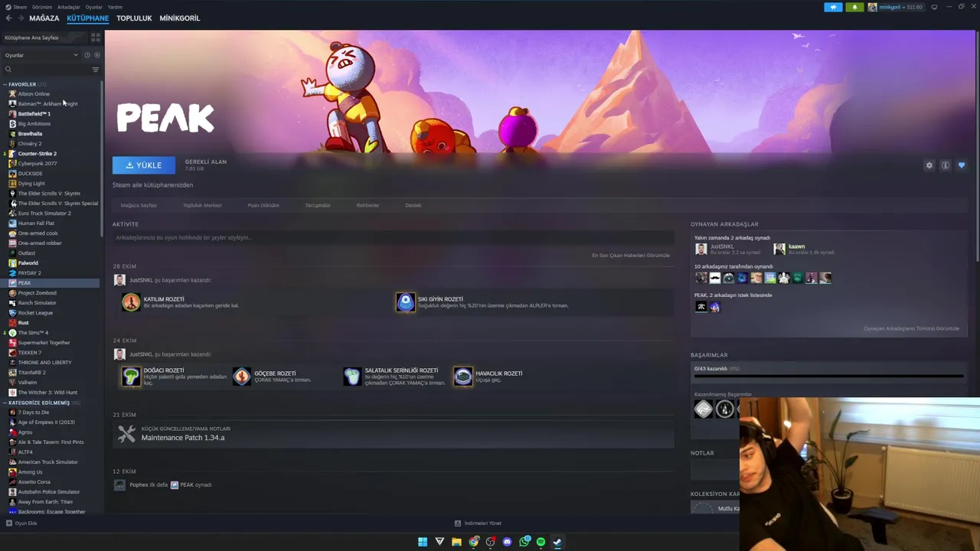This screenshot has width=980, height=551.
Task: Open the blue announcements megaphone
Action: [x=833, y=7]
